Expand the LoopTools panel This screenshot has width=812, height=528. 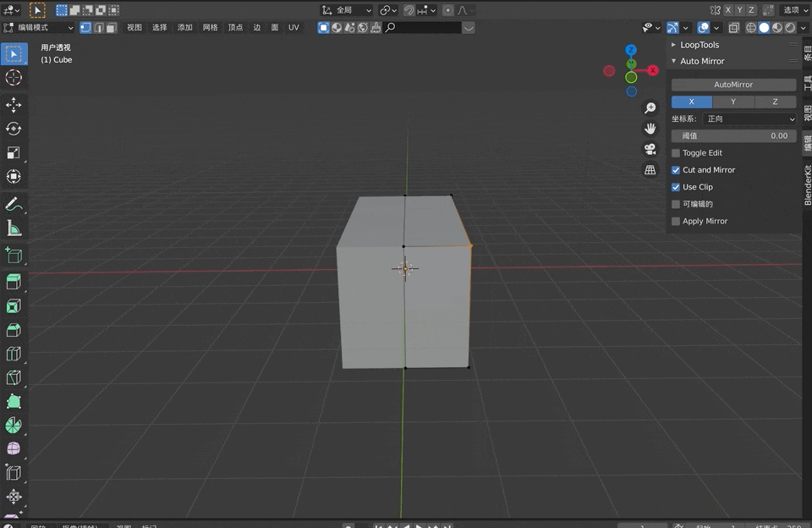pos(699,45)
